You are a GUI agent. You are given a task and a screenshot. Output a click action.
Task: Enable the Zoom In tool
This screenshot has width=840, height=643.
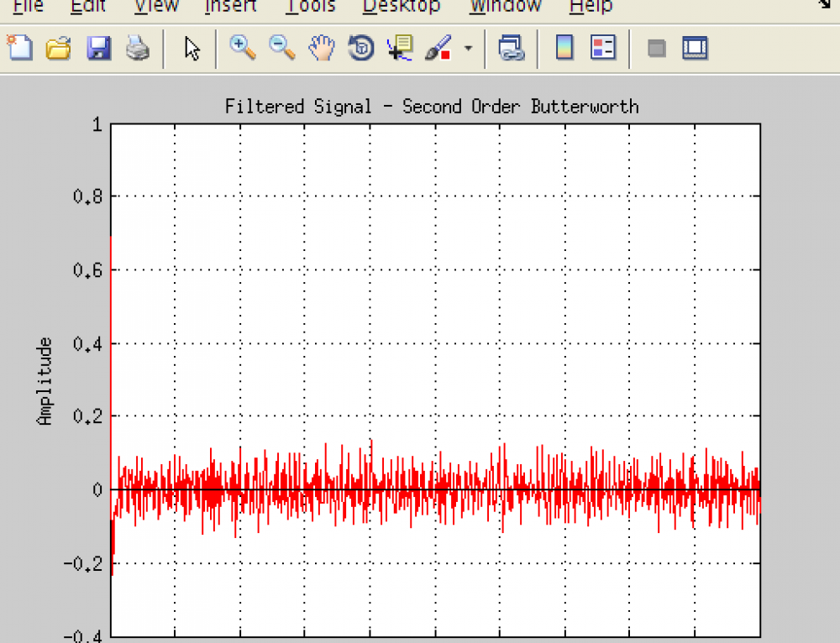point(243,48)
